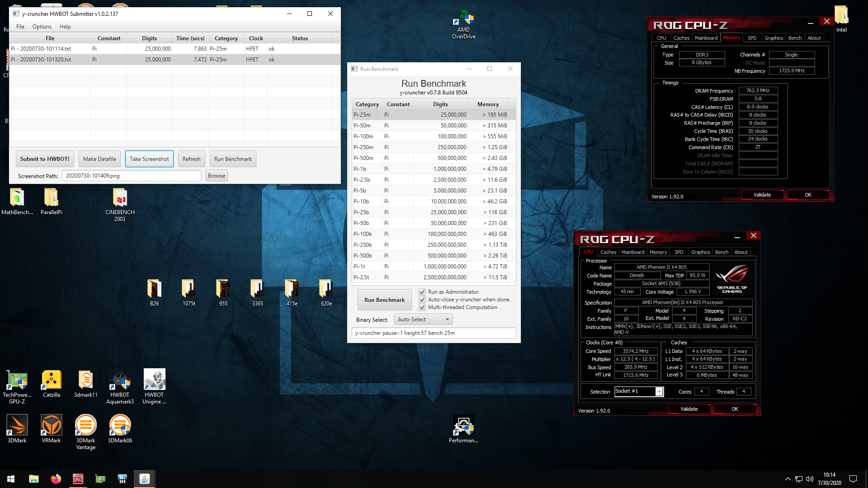
Task: Open the CINEBENCH 2003 folder
Action: (x=120, y=205)
